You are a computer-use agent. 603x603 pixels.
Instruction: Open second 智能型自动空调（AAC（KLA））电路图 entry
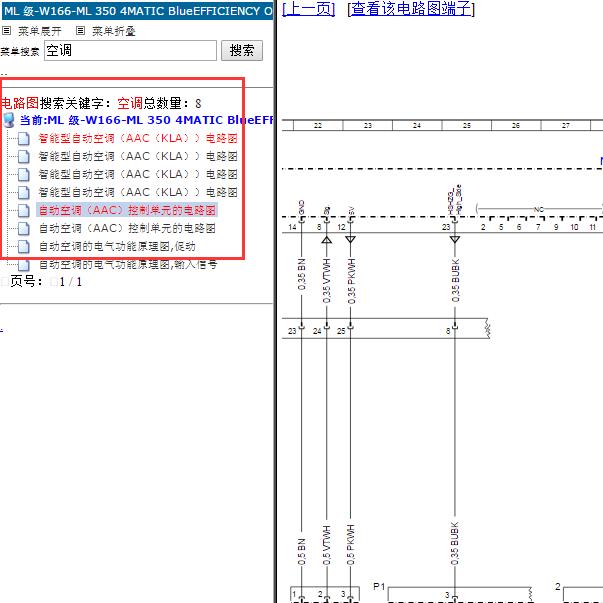[x=138, y=157]
